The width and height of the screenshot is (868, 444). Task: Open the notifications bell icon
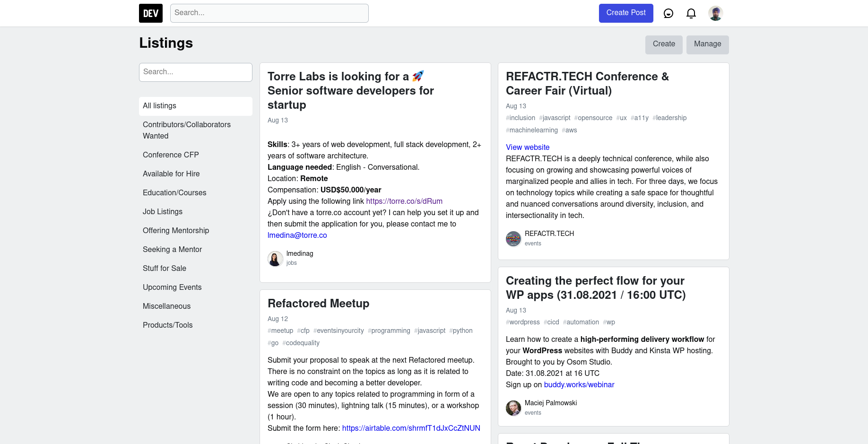691,13
